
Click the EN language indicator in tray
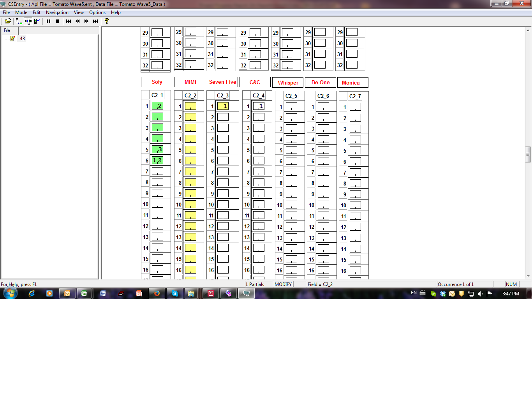[414, 293]
